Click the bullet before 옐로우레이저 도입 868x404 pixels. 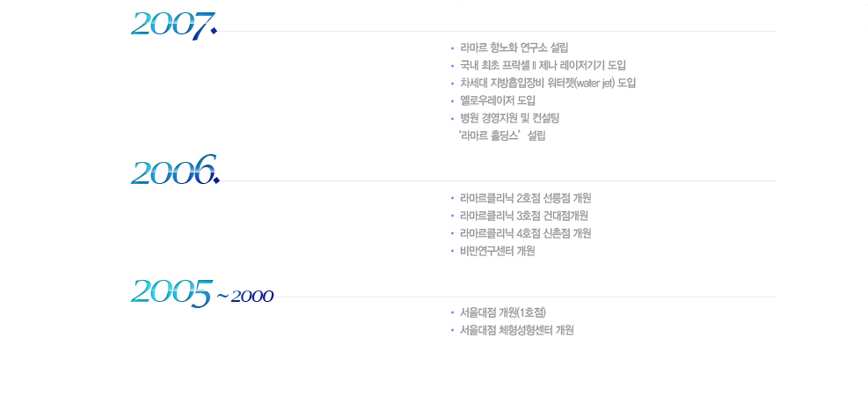click(451, 100)
